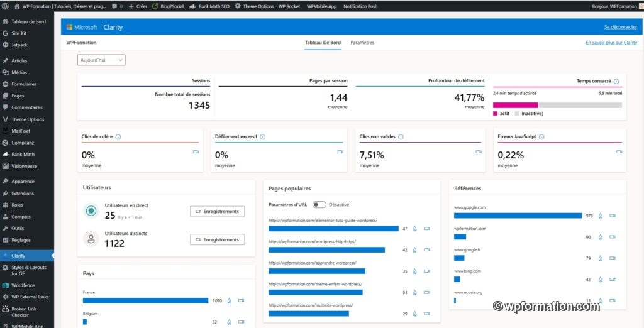Click the France country bar
The width and height of the screenshot is (644, 328).
pos(145,300)
